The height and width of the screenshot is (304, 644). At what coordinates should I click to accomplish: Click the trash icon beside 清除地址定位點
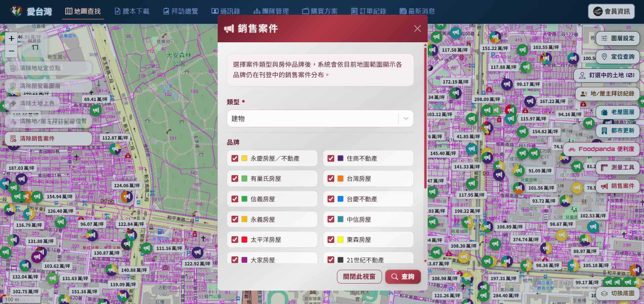tap(13, 68)
